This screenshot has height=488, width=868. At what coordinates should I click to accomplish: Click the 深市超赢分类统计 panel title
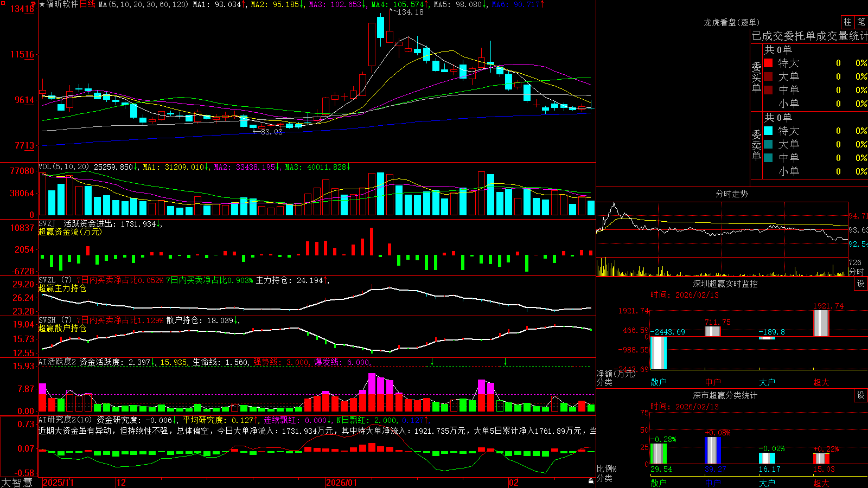point(725,395)
